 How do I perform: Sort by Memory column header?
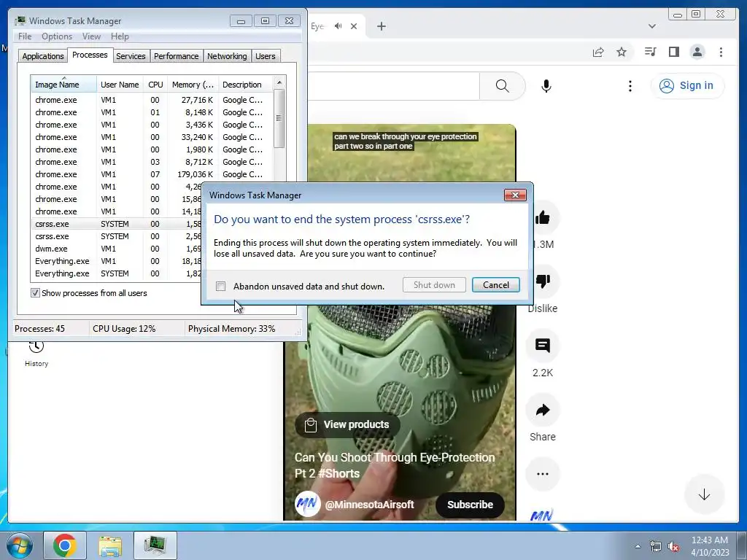coord(193,85)
